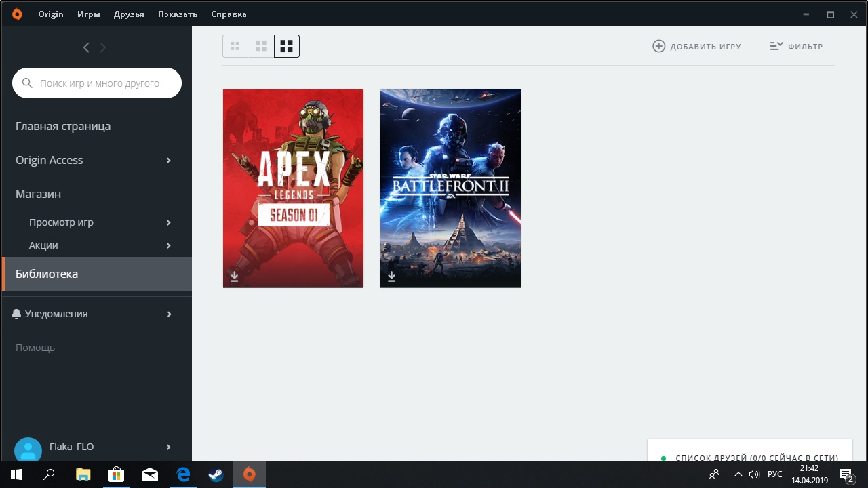
Task: Open the Windows Start menu
Action: click(16, 474)
